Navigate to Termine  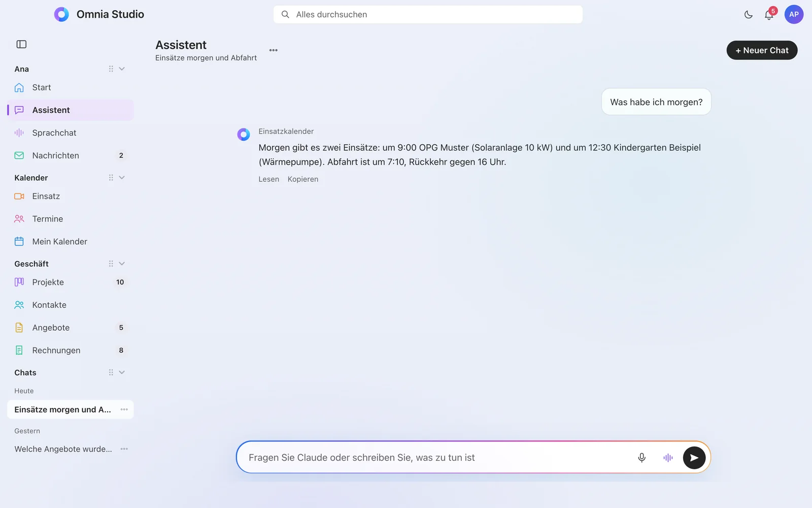click(x=71, y=219)
